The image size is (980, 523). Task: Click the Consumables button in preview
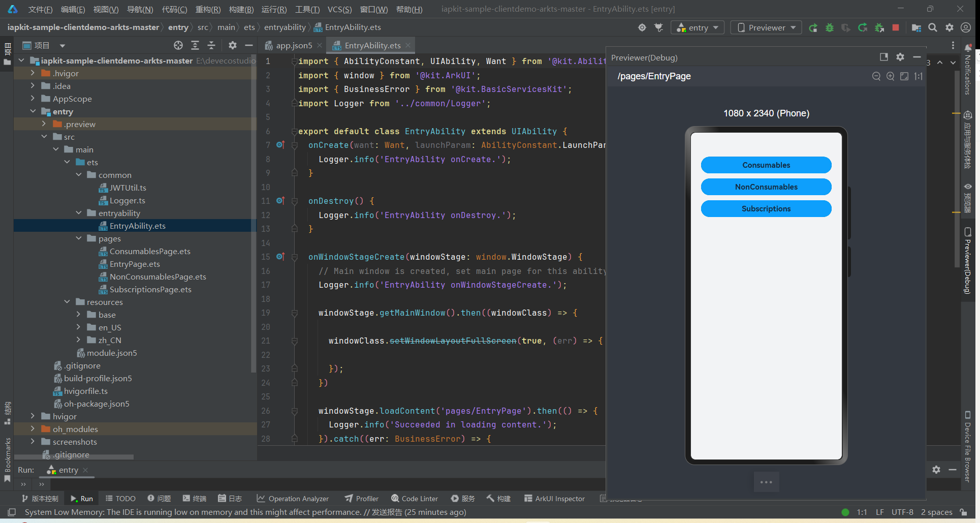pos(766,165)
